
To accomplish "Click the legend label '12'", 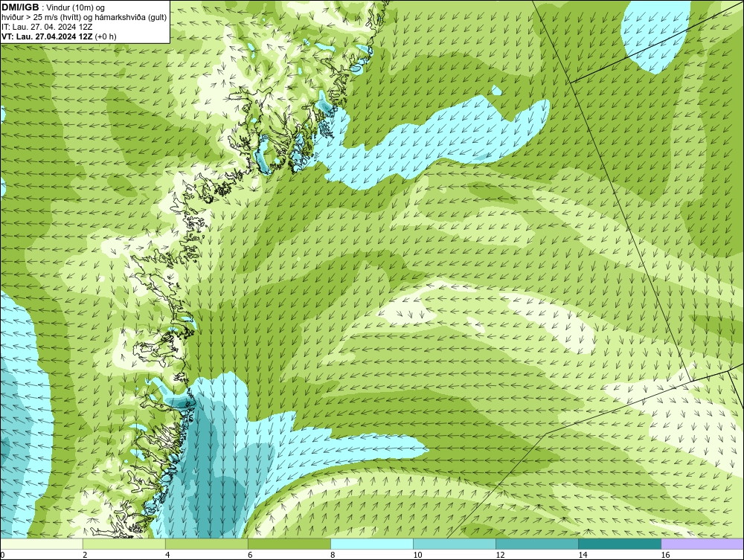I will tap(500, 555).
